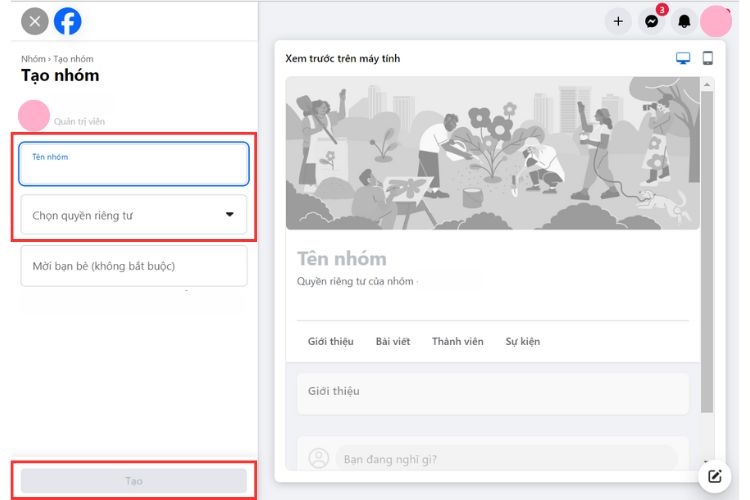Screen dimensions: 750x500
Task: Open the notifications bell
Action: pyautogui.click(x=684, y=22)
